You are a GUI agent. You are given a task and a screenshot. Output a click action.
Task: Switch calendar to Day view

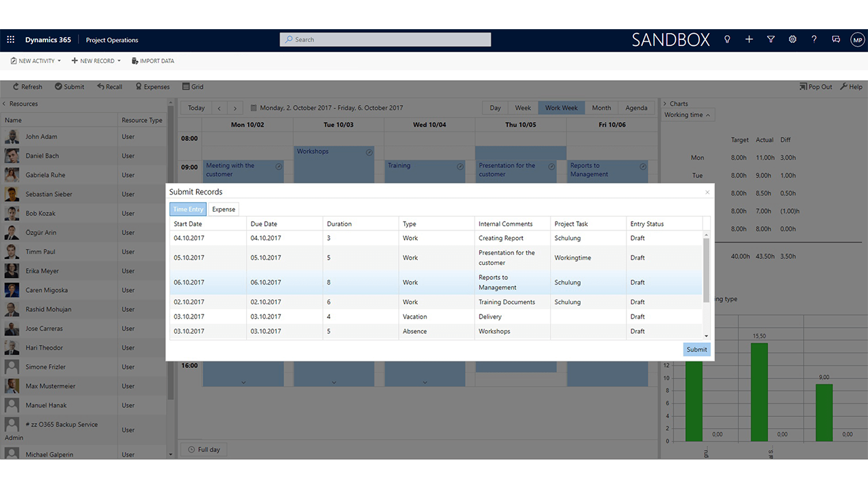click(x=496, y=108)
